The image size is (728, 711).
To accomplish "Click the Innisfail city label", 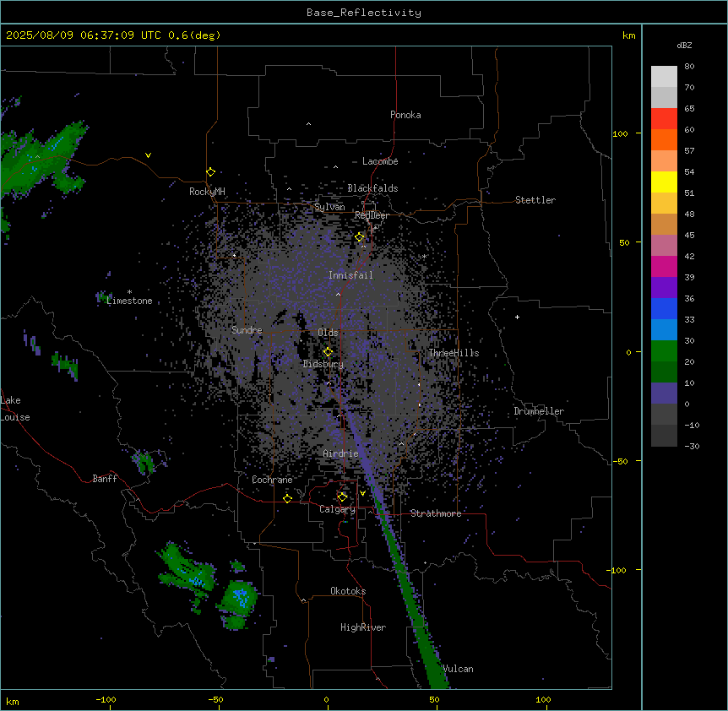I will pyautogui.click(x=350, y=275).
